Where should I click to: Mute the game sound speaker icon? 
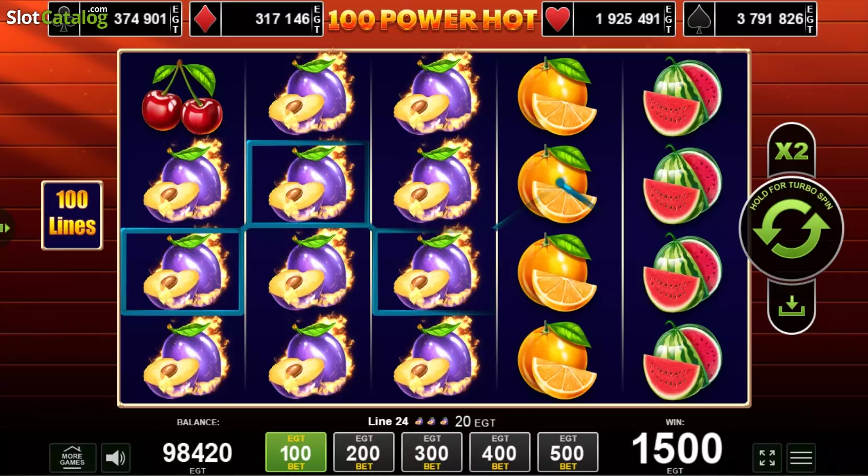(x=115, y=458)
